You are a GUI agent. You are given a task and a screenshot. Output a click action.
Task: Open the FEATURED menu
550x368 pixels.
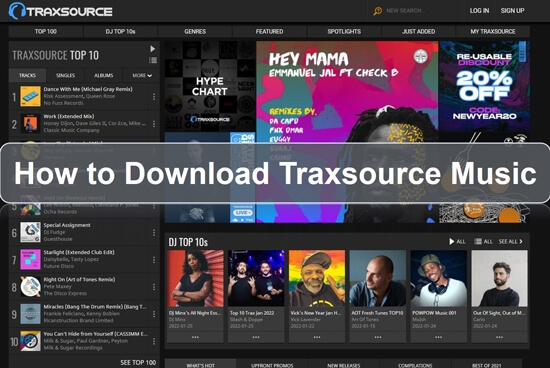point(269,31)
